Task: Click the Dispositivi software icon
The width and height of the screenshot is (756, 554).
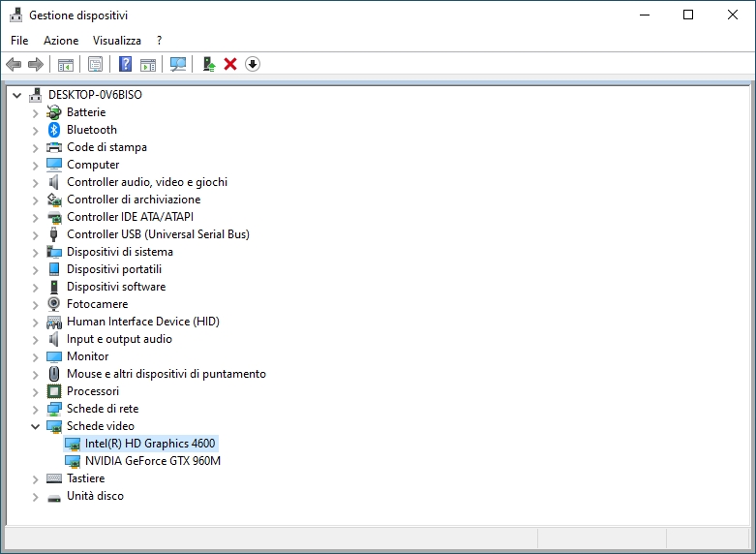Action: click(x=54, y=287)
